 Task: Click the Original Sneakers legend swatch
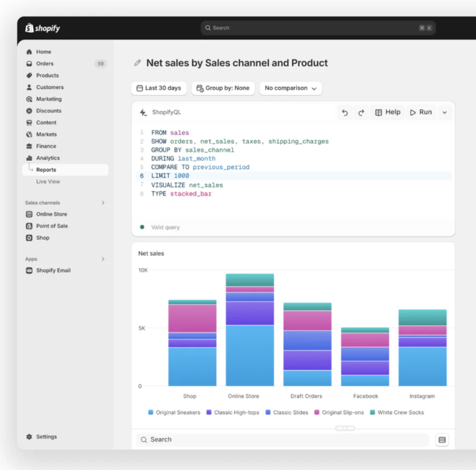click(150, 413)
